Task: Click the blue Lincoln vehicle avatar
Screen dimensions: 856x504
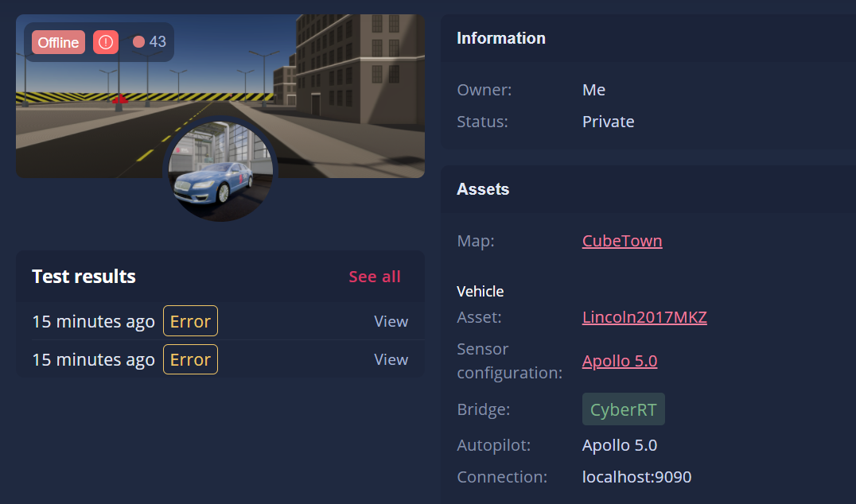Action: 220,171
